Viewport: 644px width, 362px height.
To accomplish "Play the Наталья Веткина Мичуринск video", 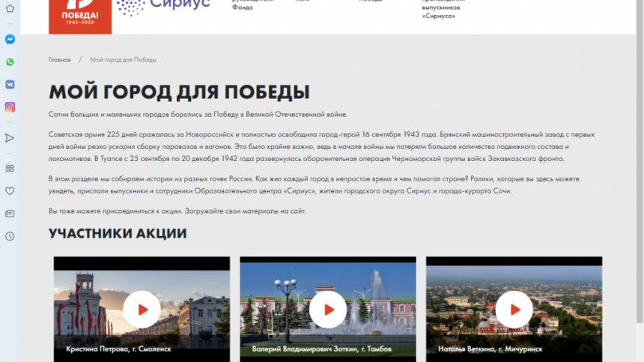I will pos(514,310).
